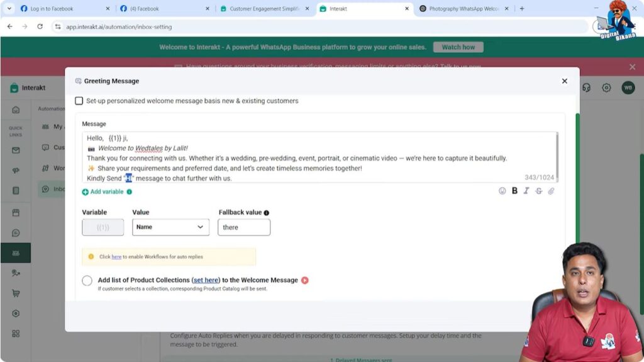Viewport: 644px width, 362px height.
Task: Dismiss the red notification banner
Action: click(x=632, y=67)
